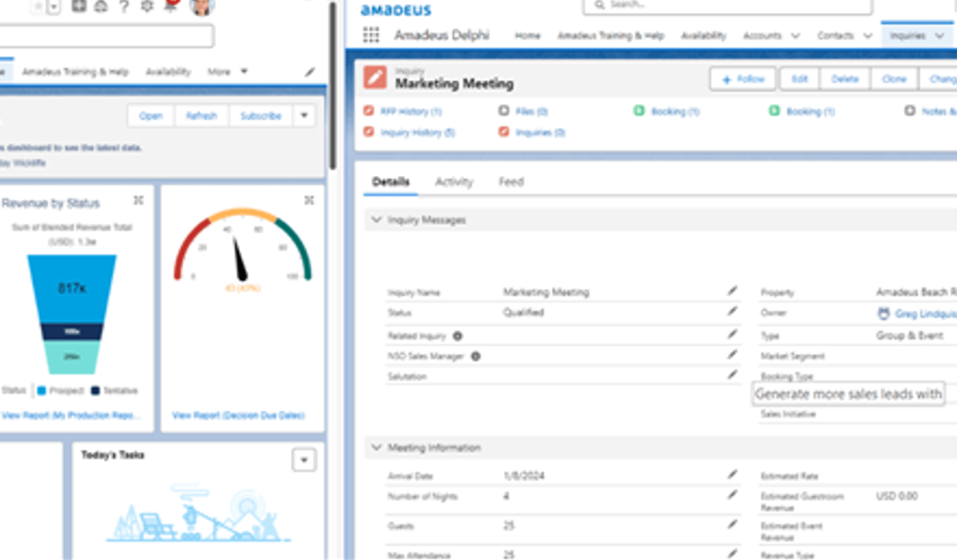Open the Inquiries tab dropdown chevron
This screenshot has height=560, width=957.
[940, 36]
